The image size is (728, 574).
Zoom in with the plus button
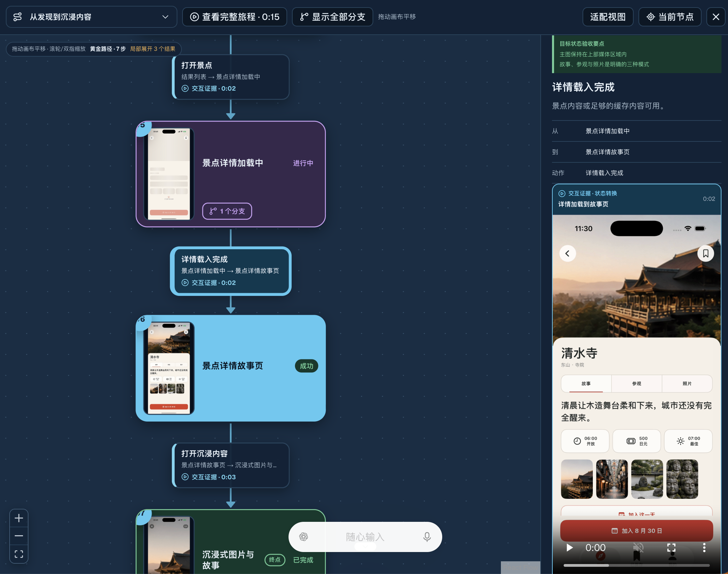19,518
